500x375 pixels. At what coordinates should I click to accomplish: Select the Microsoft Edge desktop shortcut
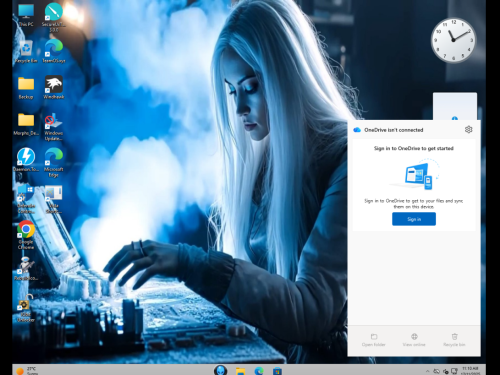pyautogui.click(x=54, y=162)
